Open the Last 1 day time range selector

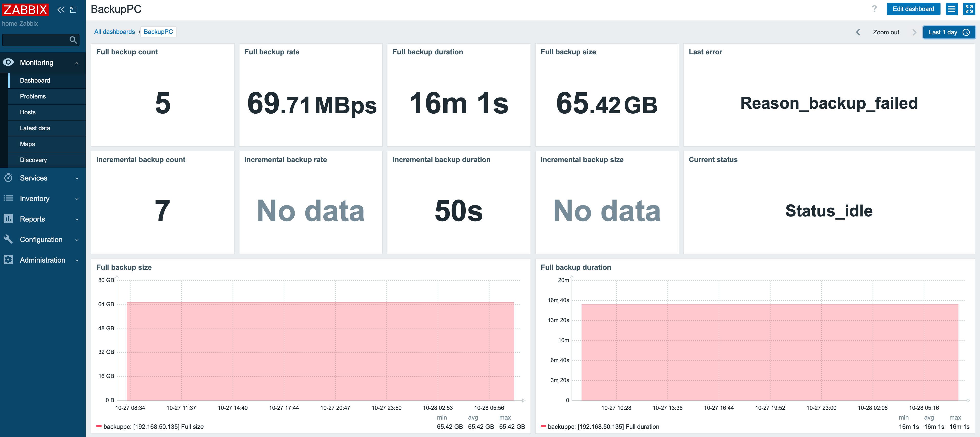click(949, 32)
